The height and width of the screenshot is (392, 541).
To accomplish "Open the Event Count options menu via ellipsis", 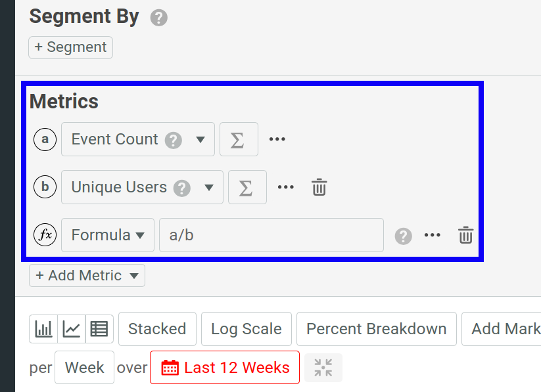I will click(277, 139).
